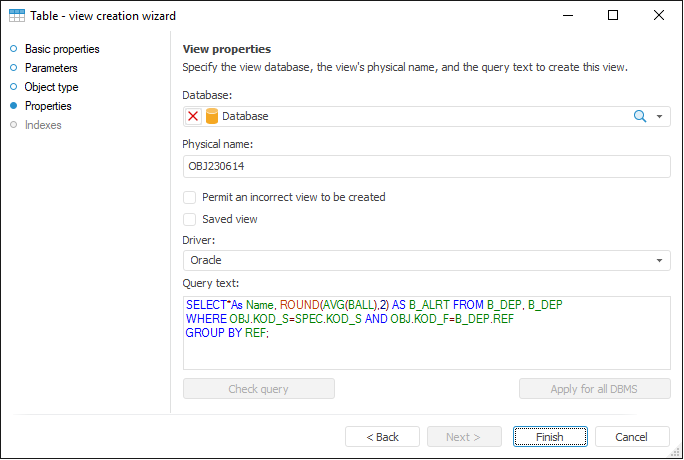Click the Object type step circle marker
Image resolution: width=684 pixels, height=460 pixels.
click(13, 87)
